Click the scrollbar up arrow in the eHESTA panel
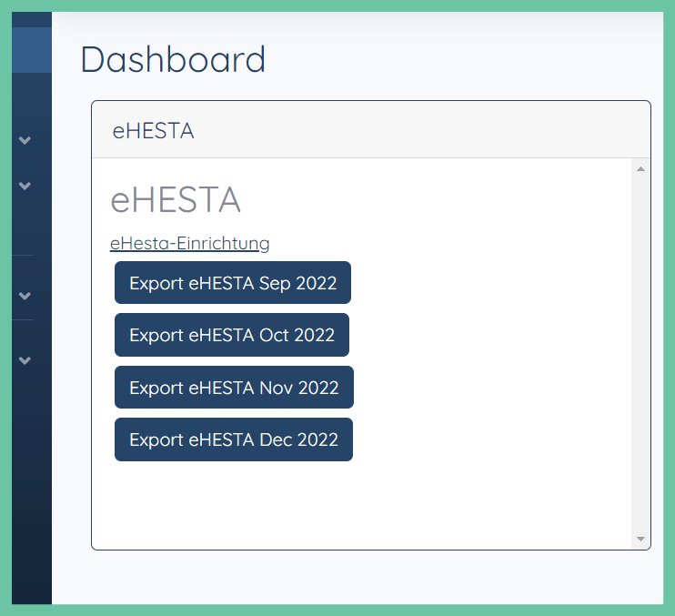 640,168
